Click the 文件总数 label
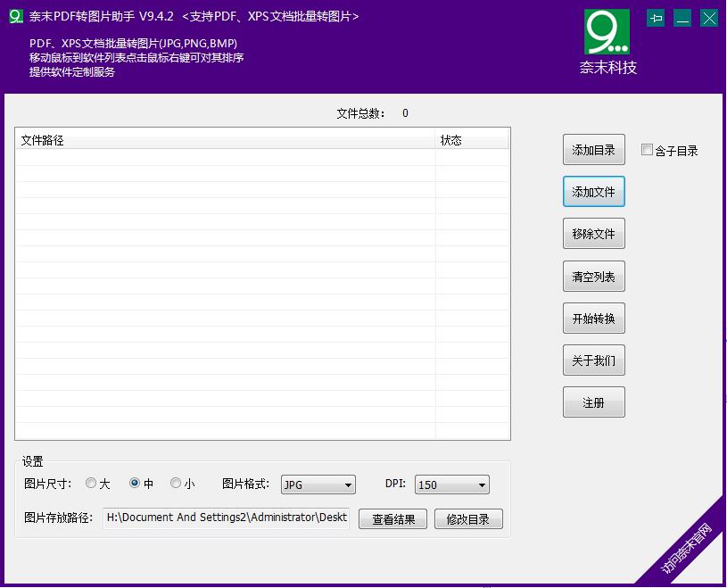 (x=360, y=113)
